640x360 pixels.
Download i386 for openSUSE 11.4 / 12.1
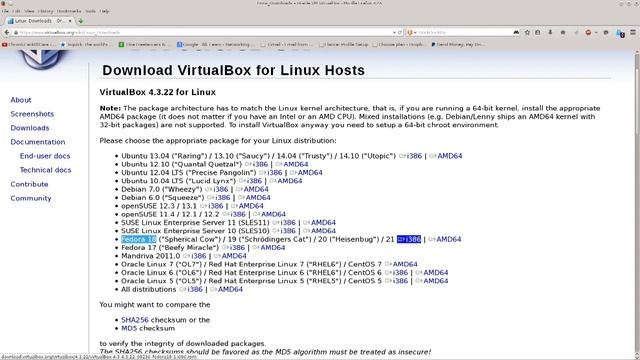pyautogui.click(x=234, y=214)
